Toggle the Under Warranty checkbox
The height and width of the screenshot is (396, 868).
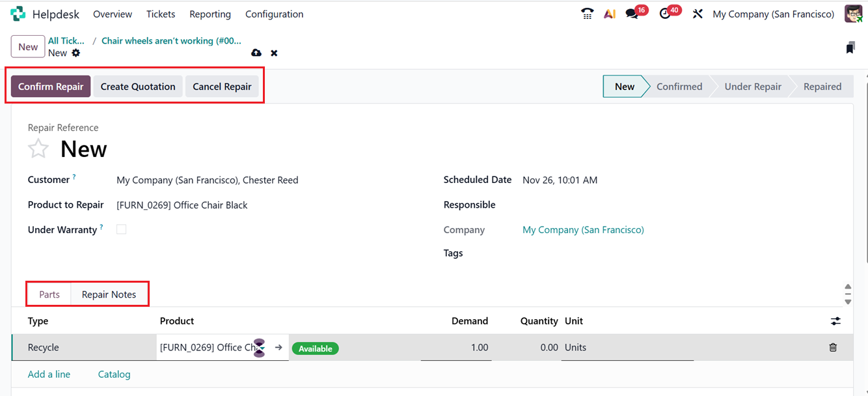121,229
